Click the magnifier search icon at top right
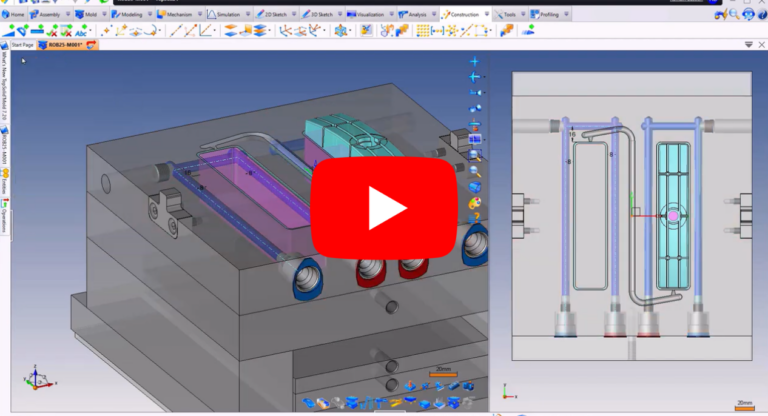This screenshot has width=768, height=416. (734, 14)
